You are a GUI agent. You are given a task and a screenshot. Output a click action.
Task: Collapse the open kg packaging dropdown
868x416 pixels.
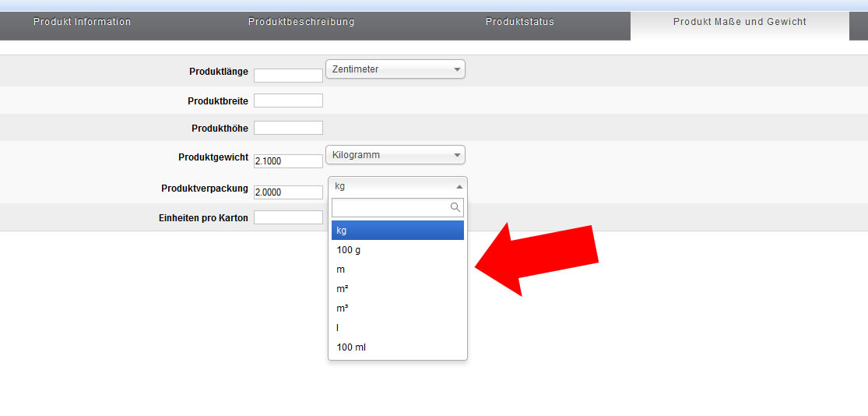click(x=398, y=186)
